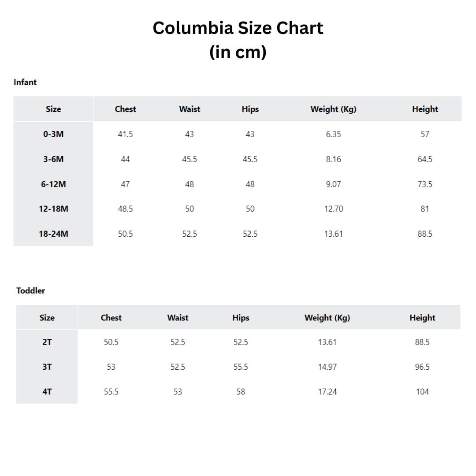
Task: Select the 18-24M size row label
Action: click(53, 234)
